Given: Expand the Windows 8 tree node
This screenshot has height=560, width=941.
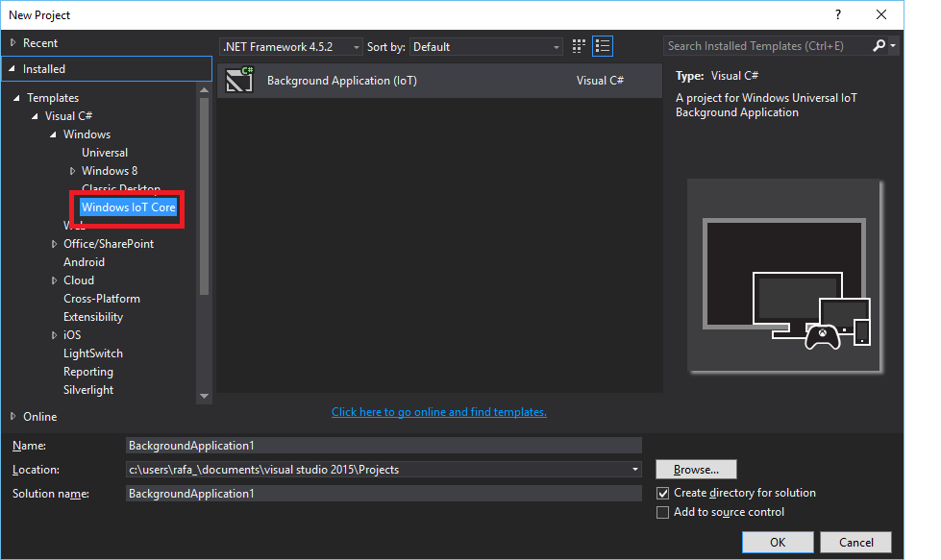Looking at the screenshot, I should click(73, 171).
